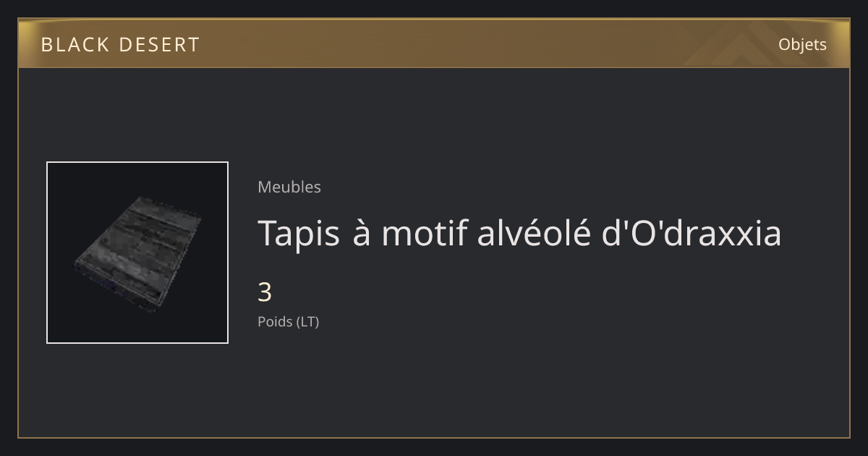Click the weight value 3

coord(265,292)
